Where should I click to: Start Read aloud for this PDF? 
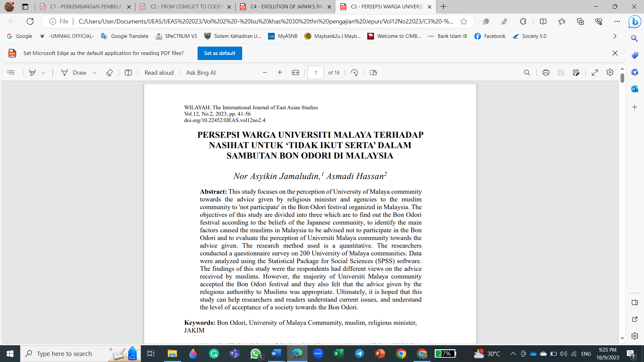(x=159, y=72)
